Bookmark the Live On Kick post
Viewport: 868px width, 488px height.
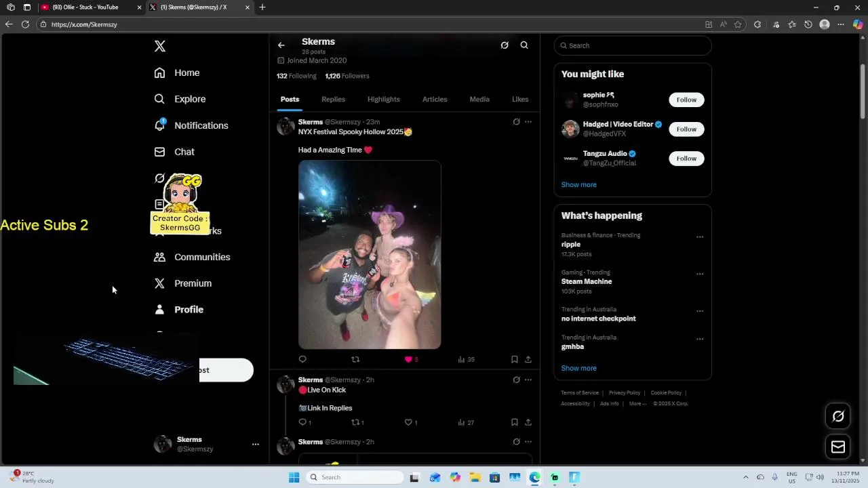point(514,422)
